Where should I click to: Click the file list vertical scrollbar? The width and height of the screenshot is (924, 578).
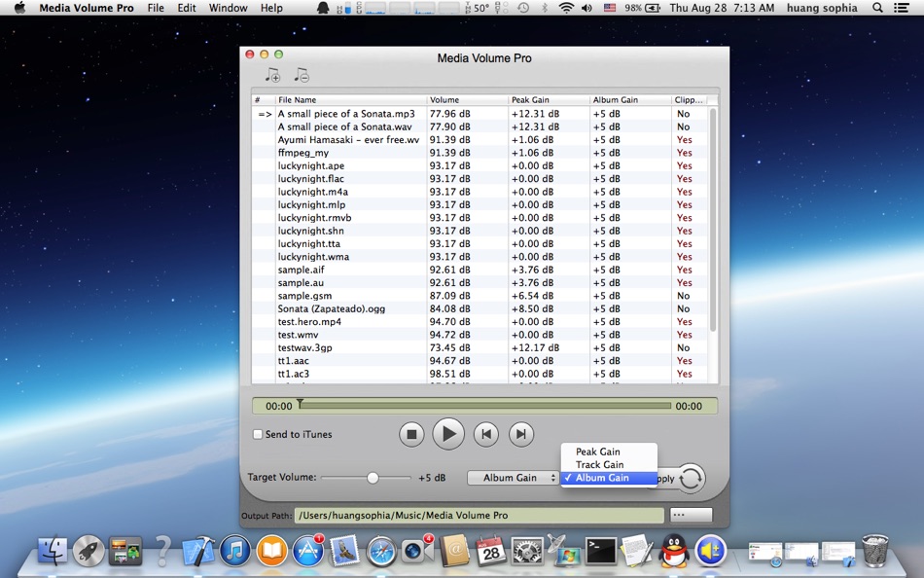coord(713,221)
